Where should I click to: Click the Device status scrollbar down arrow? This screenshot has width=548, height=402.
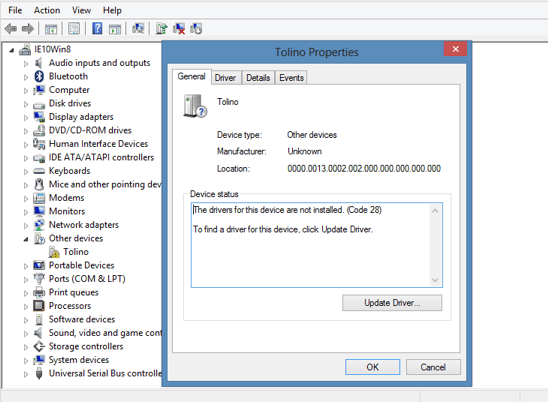point(435,280)
